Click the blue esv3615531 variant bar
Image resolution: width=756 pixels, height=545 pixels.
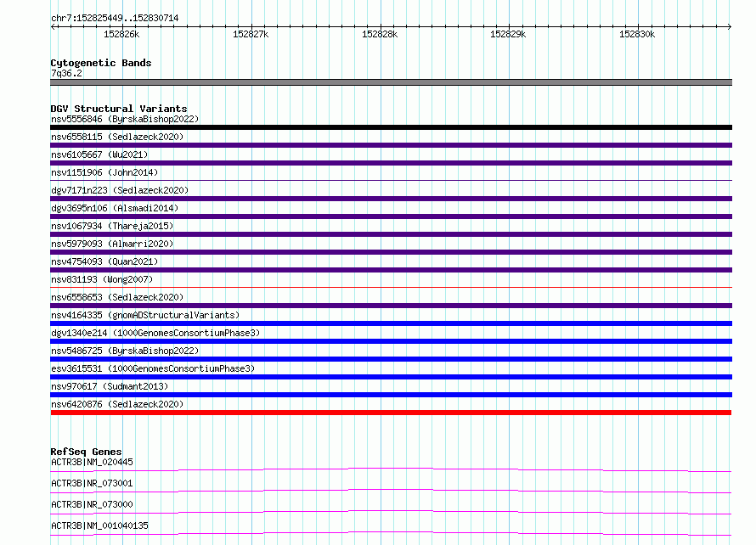pos(391,377)
